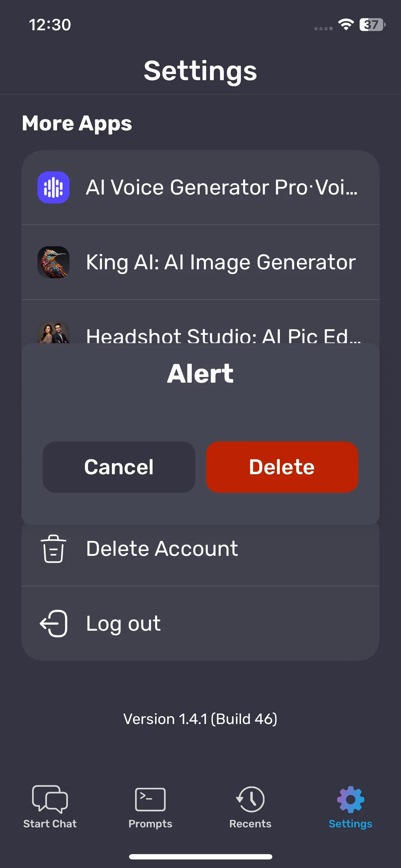Open King AI: AI Image Generator listing

pyautogui.click(x=200, y=262)
